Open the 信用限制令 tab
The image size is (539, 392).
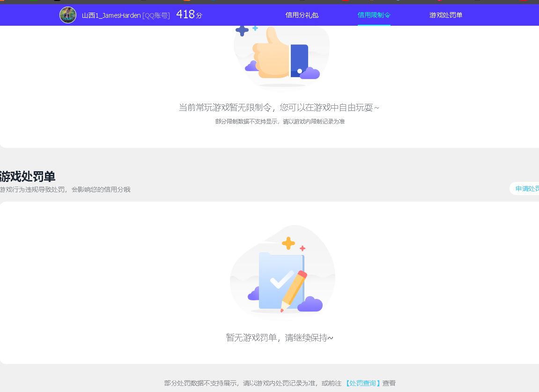pos(374,15)
